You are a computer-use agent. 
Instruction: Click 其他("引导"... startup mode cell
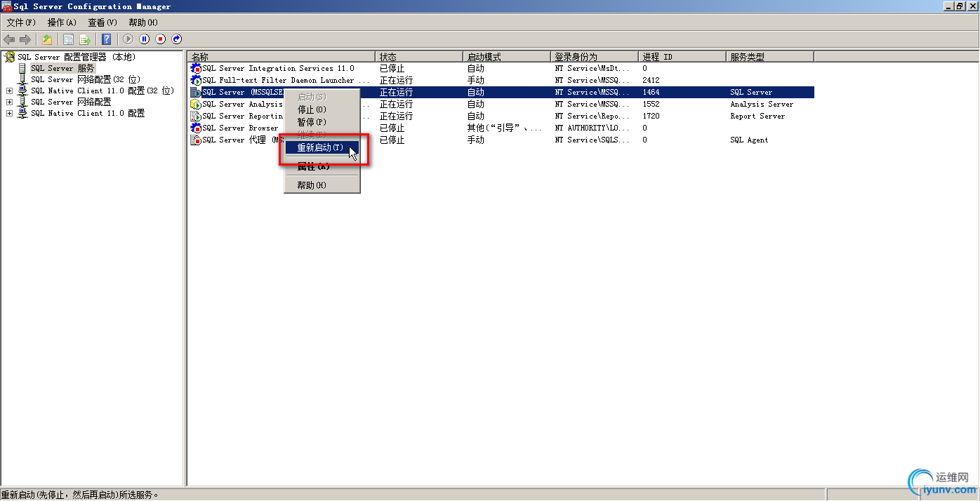[505, 128]
